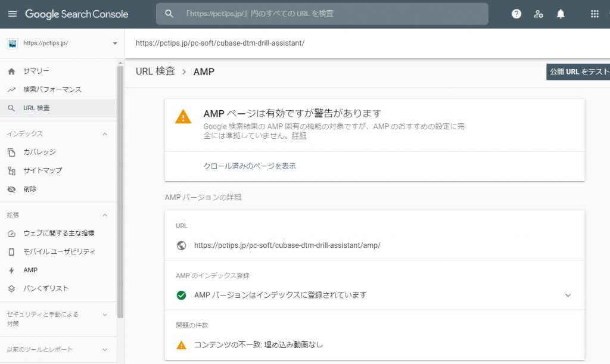Open ウェブに関する主な指標 report

point(58,234)
